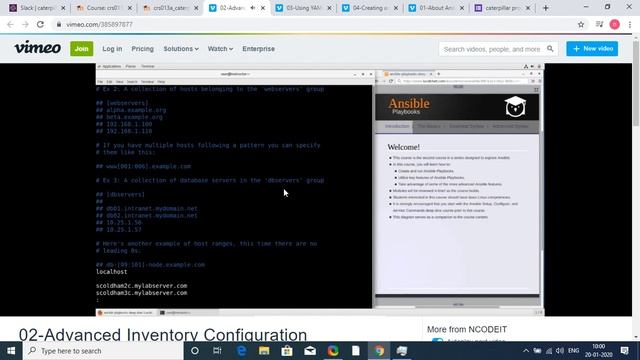Screen dimensions: 640x360
Task: Switch to the caterpillar tab at far right
Action: pyautogui.click(x=502, y=8)
